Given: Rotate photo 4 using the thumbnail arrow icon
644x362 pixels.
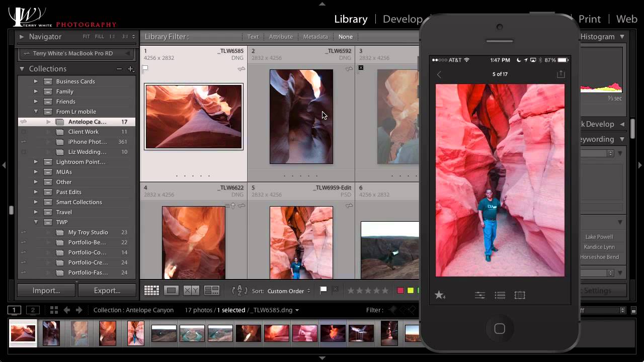Looking at the screenshot, I should (x=233, y=206).
